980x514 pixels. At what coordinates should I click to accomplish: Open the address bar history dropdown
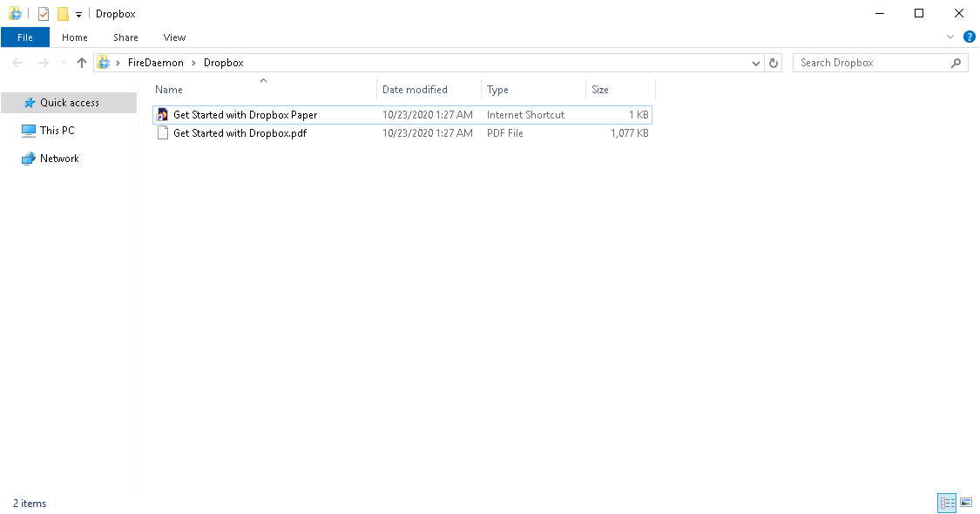tap(755, 63)
